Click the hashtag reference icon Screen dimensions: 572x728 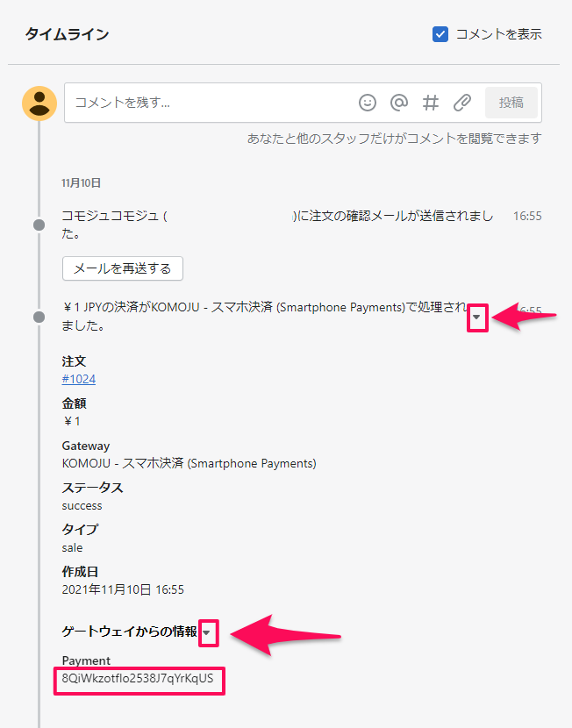(431, 103)
